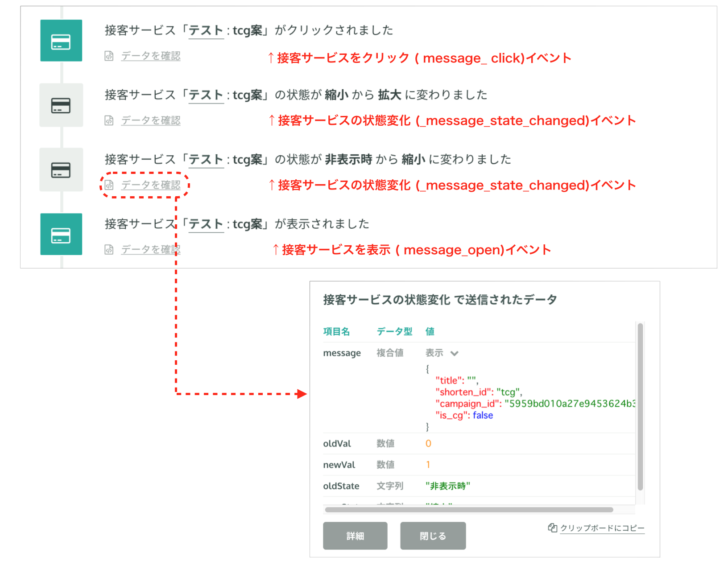Click clipboard copy icon in data dialog

pos(552,528)
